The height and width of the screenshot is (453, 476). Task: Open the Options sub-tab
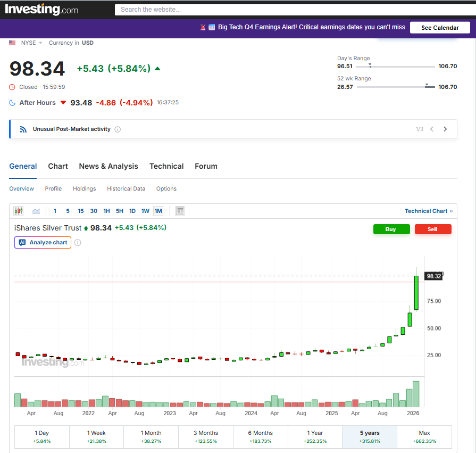pos(166,188)
